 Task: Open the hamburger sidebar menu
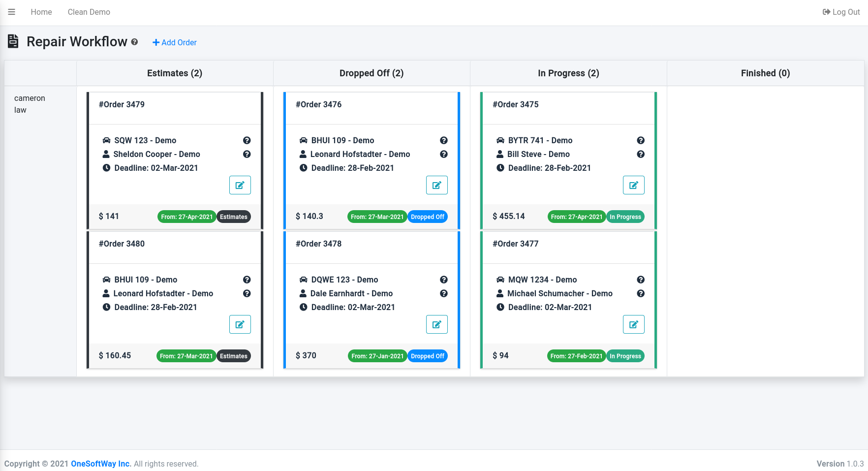coord(12,12)
